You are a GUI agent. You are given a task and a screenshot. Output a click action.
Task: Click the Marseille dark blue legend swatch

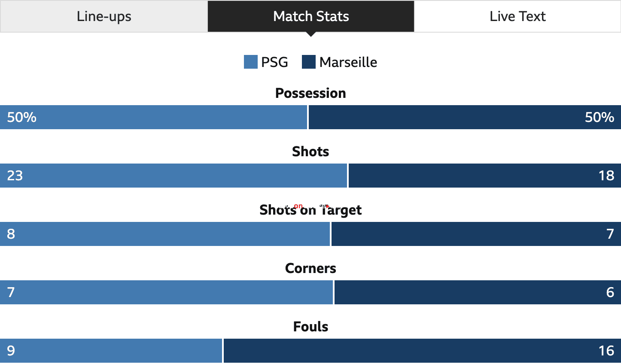pyautogui.click(x=309, y=62)
